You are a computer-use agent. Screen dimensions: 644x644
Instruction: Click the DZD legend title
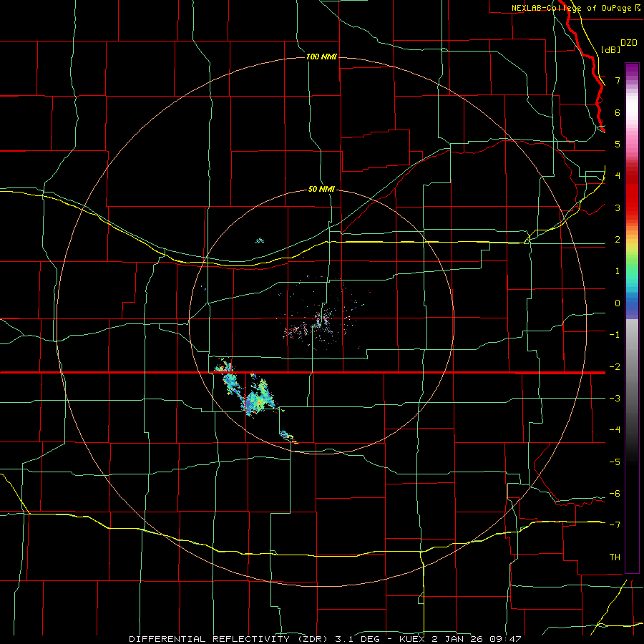click(629, 43)
